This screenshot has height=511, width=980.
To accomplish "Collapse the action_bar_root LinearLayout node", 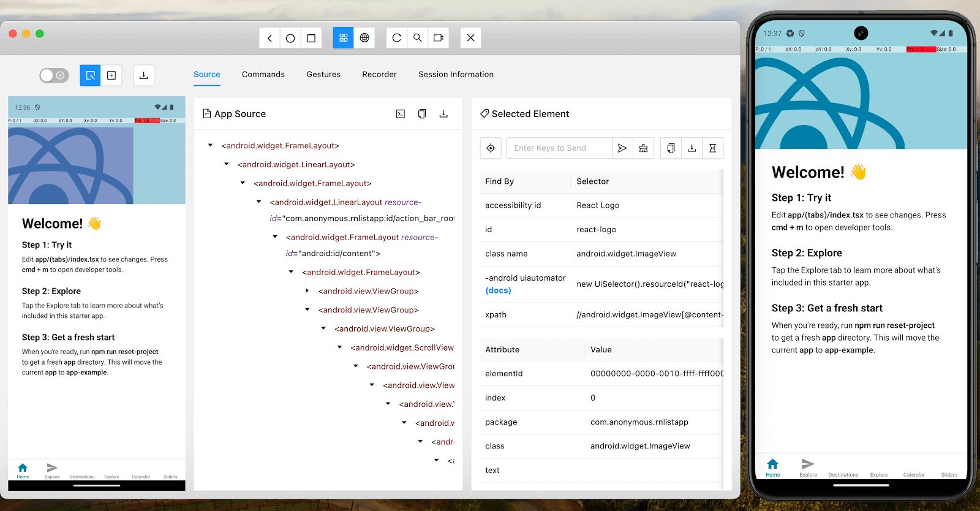I will click(x=258, y=202).
